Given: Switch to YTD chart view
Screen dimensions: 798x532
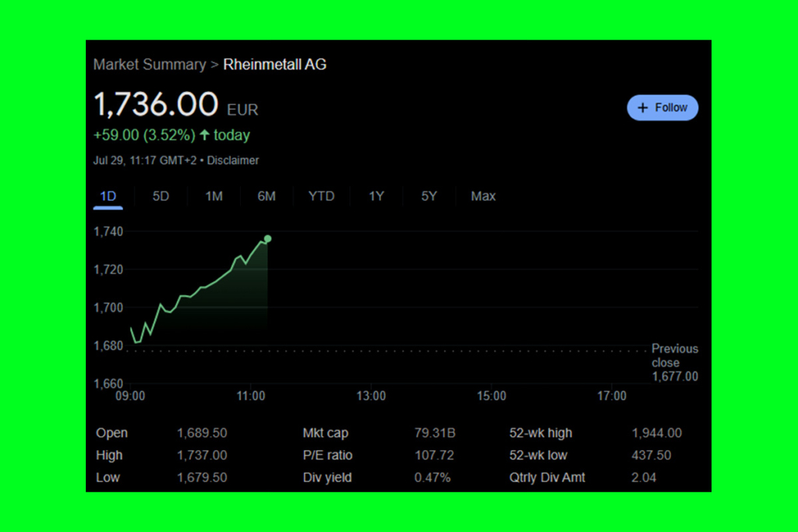Looking at the screenshot, I should click(x=321, y=196).
